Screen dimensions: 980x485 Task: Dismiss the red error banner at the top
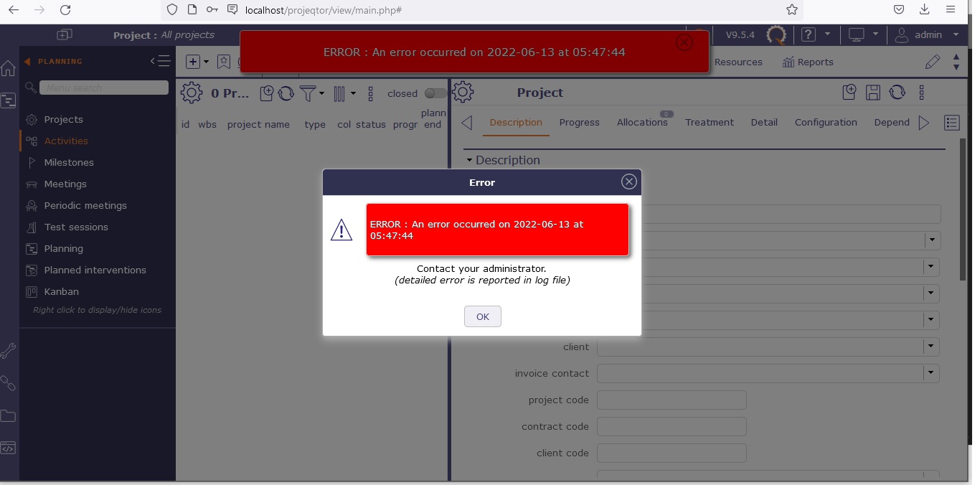point(684,42)
